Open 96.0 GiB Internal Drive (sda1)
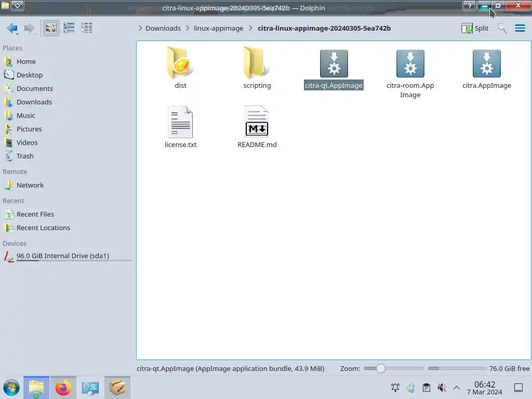 (x=68, y=257)
